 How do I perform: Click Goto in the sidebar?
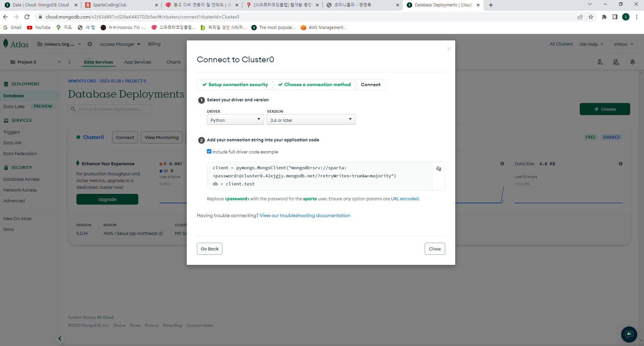coord(8,229)
